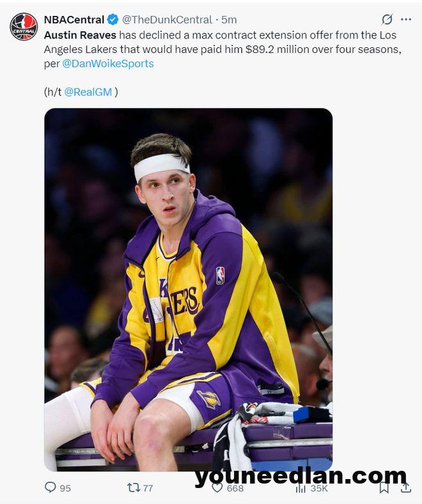Click the 668 likes count
The image size is (422, 504).
coord(235,488)
